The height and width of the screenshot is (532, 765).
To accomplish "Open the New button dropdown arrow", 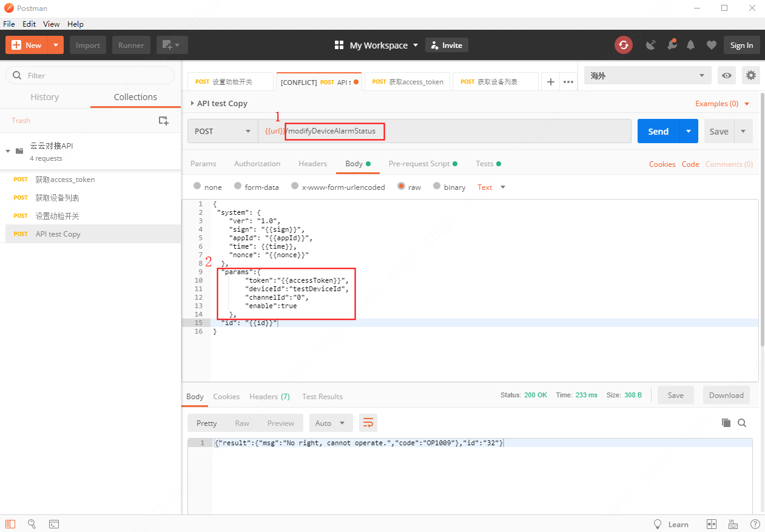I will point(56,45).
